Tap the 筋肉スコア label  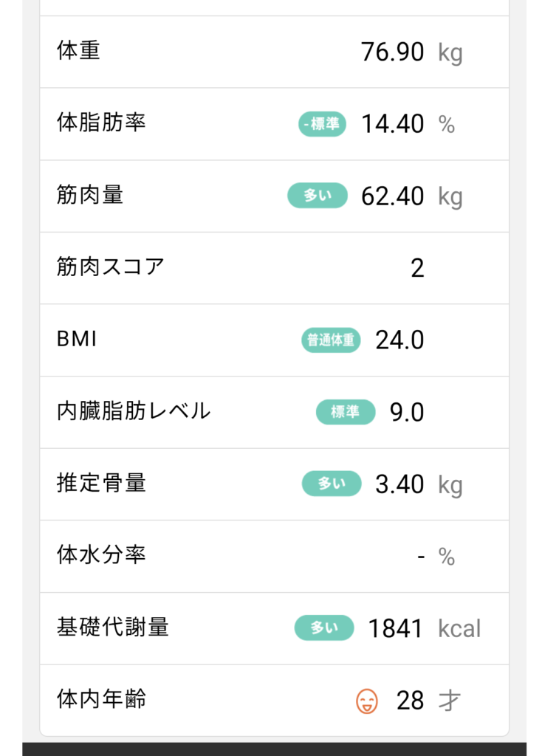tap(110, 267)
